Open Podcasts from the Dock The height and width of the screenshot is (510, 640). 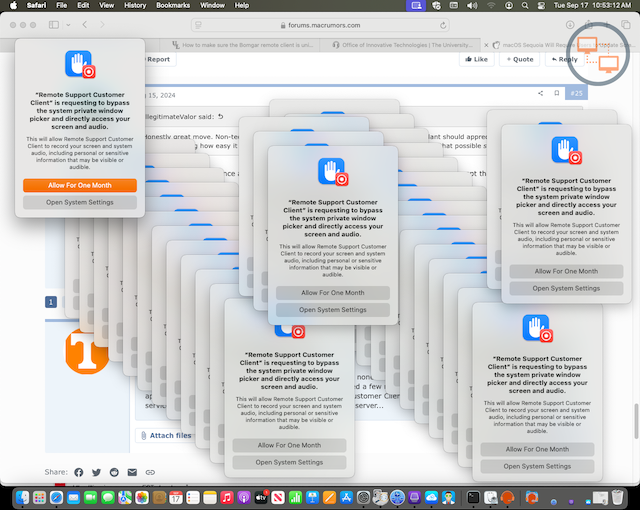click(244, 498)
